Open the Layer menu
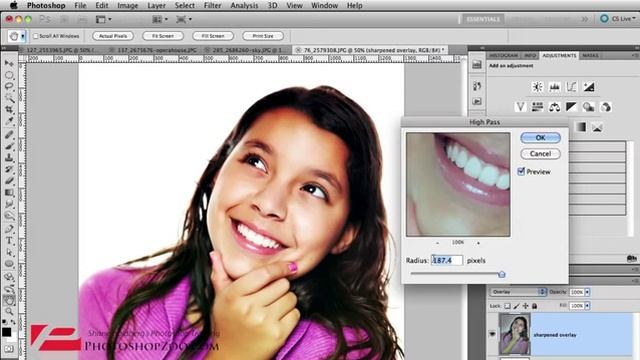The height and width of the screenshot is (360, 640). click(x=156, y=6)
